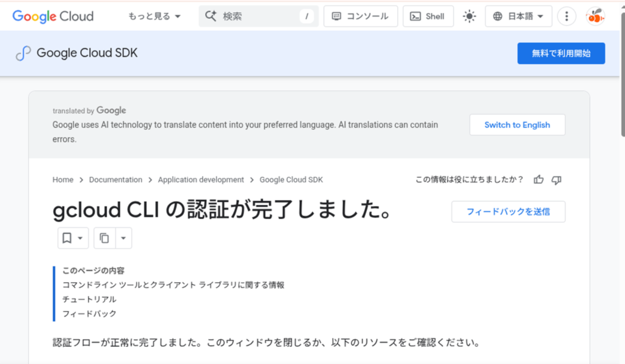Go to Documentation breadcrumb
Screen dimensions: 625x364
point(115,180)
